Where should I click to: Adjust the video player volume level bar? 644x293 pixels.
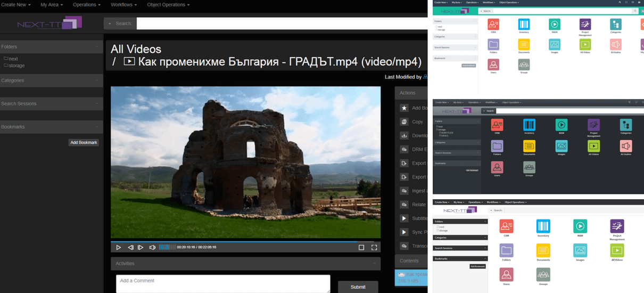[167, 247]
